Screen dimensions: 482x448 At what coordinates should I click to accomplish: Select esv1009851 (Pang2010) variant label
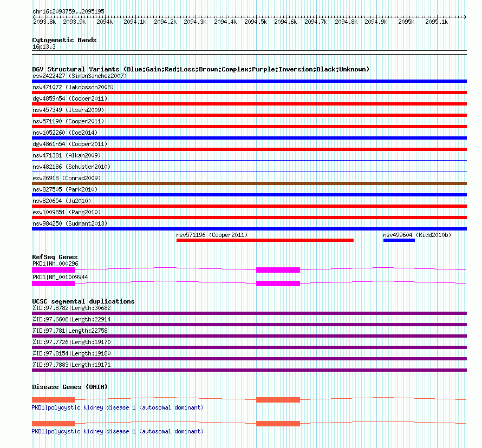click(67, 212)
